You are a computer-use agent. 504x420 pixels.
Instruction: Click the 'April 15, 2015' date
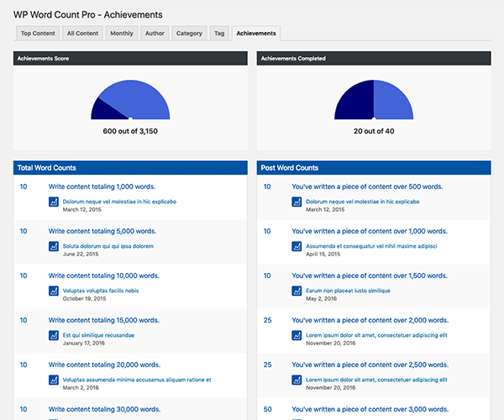pyautogui.click(x=323, y=255)
